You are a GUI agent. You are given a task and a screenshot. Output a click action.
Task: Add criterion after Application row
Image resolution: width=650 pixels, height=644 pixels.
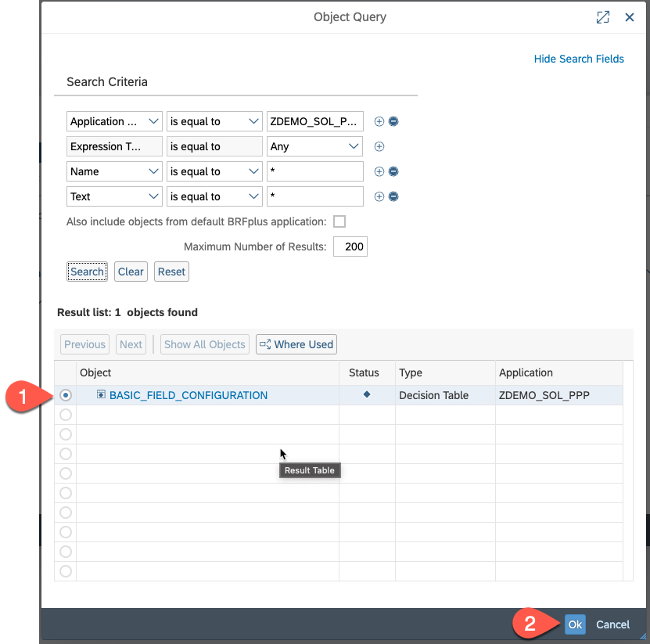379,121
